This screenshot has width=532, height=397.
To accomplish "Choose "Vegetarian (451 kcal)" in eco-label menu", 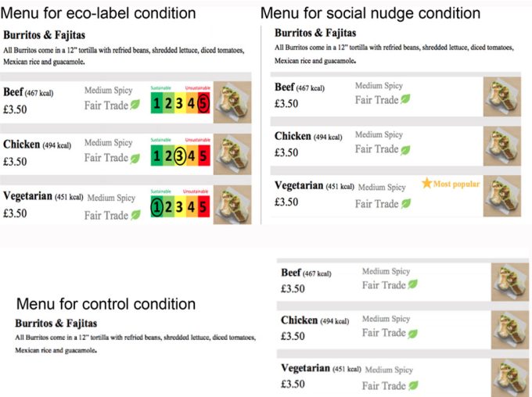I will click(x=42, y=197).
